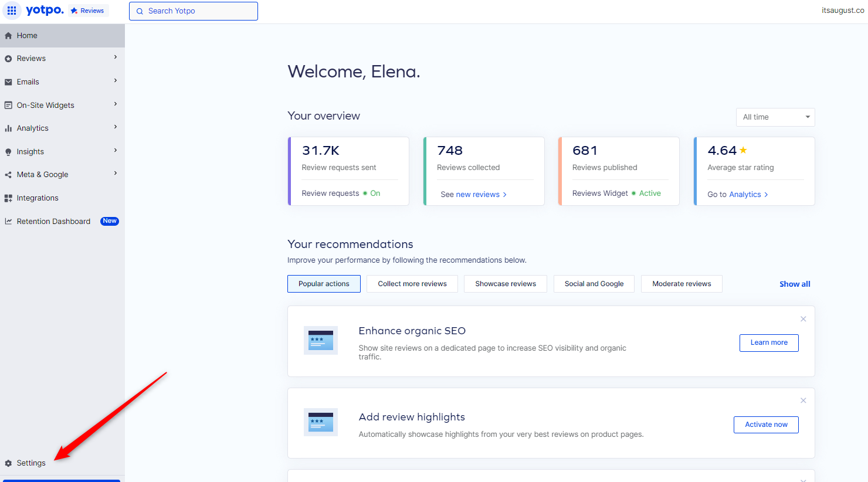Click the Integrations grid icon
The image size is (868, 482).
coord(8,198)
